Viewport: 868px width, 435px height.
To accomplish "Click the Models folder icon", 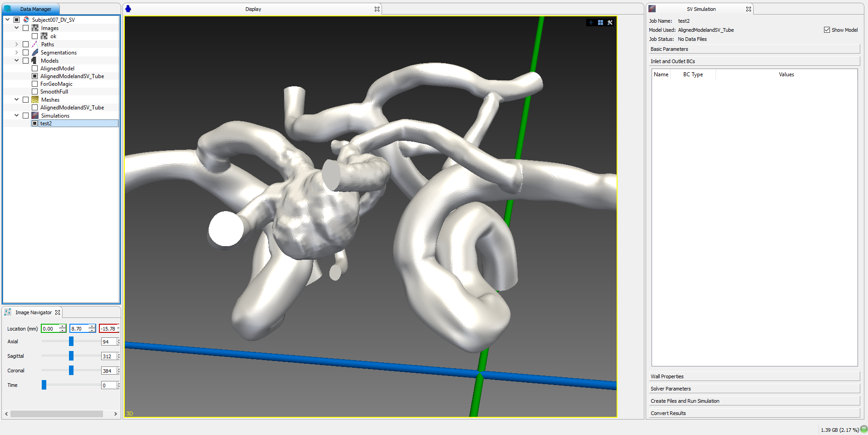I will 34,60.
